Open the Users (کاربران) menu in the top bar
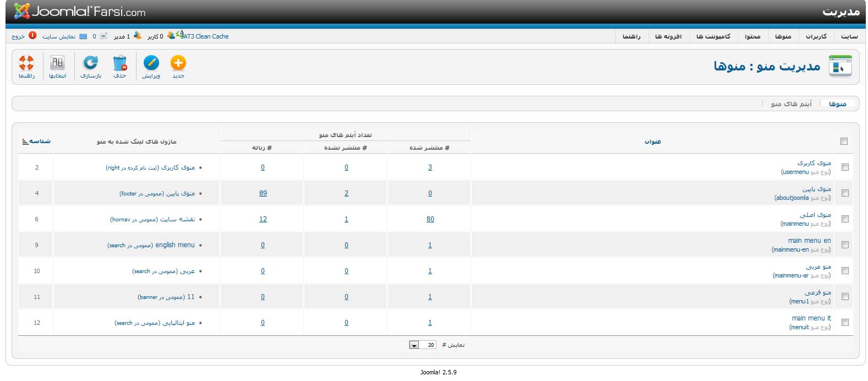This screenshot has height=381, width=868. click(816, 36)
